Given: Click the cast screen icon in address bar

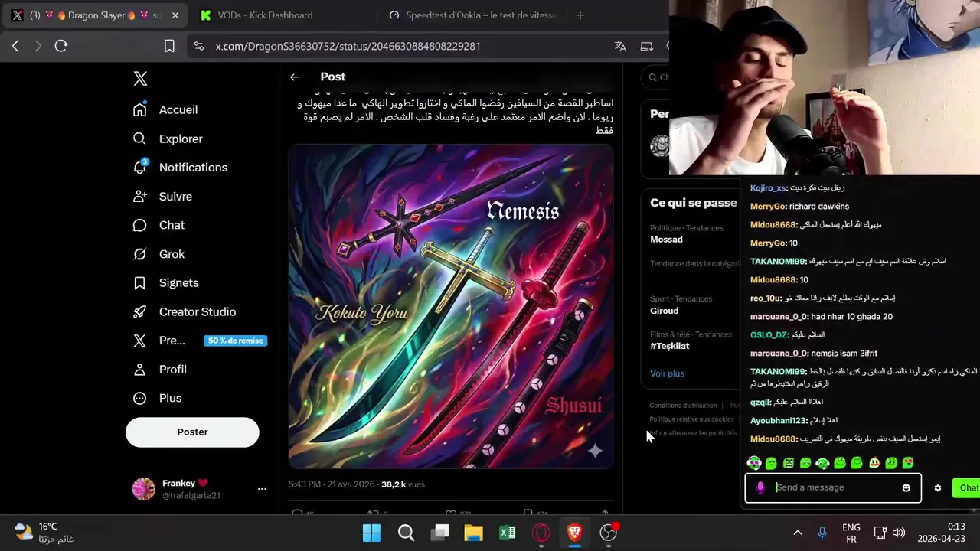Looking at the screenshot, I should (x=646, y=46).
